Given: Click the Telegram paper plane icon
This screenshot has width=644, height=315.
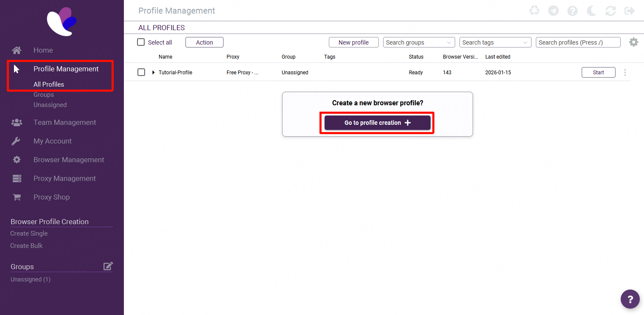Looking at the screenshot, I should (553, 11).
